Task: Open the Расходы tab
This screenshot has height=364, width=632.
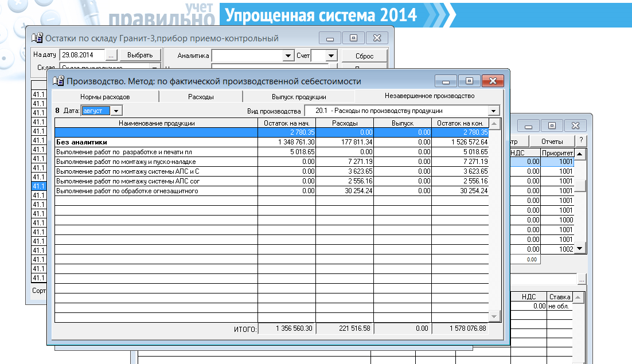Action: point(201,97)
